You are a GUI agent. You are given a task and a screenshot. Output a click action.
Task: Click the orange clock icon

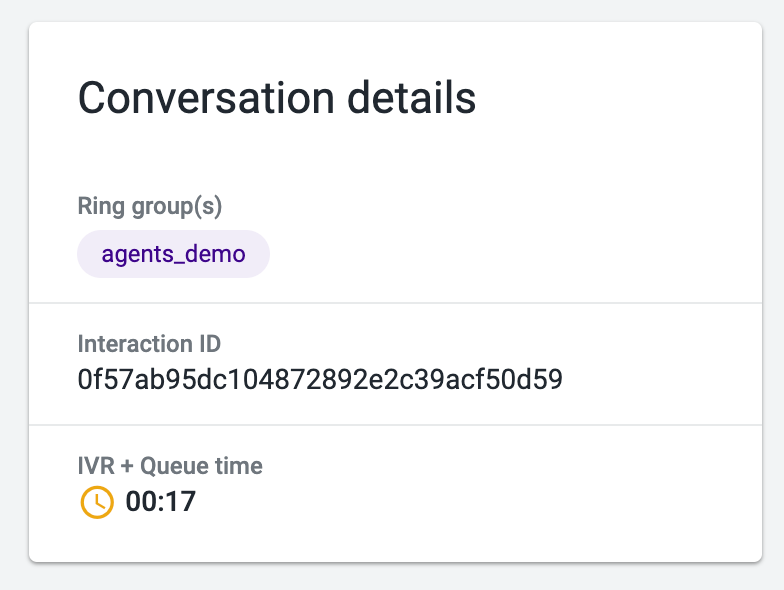(x=97, y=502)
